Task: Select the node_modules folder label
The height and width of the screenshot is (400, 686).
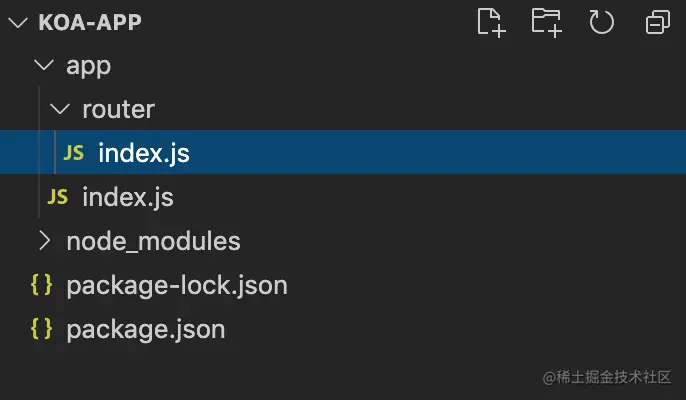Action: 154,241
